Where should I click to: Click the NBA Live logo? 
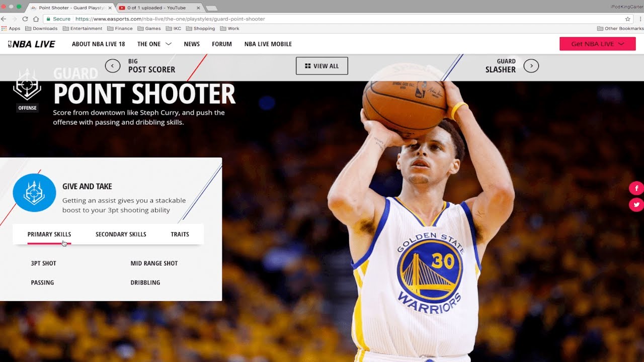click(x=32, y=44)
